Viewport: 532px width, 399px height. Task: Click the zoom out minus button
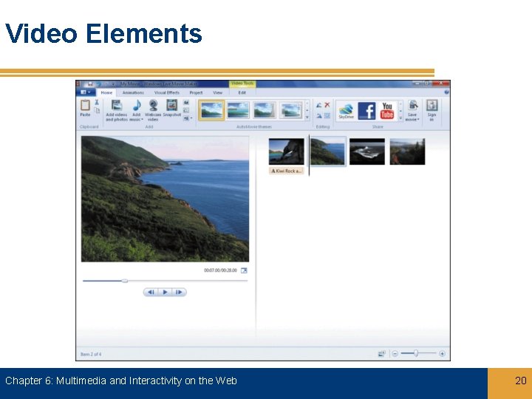click(395, 354)
